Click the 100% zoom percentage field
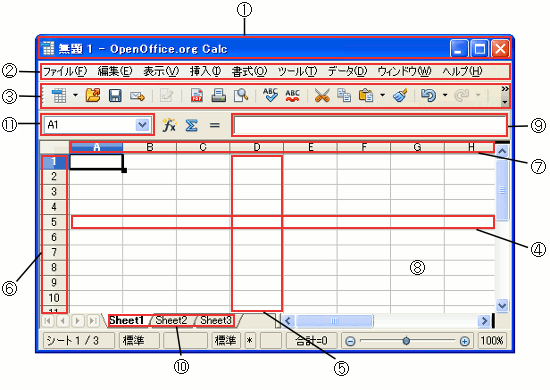Screen dimensions: 550x390 (x=492, y=341)
